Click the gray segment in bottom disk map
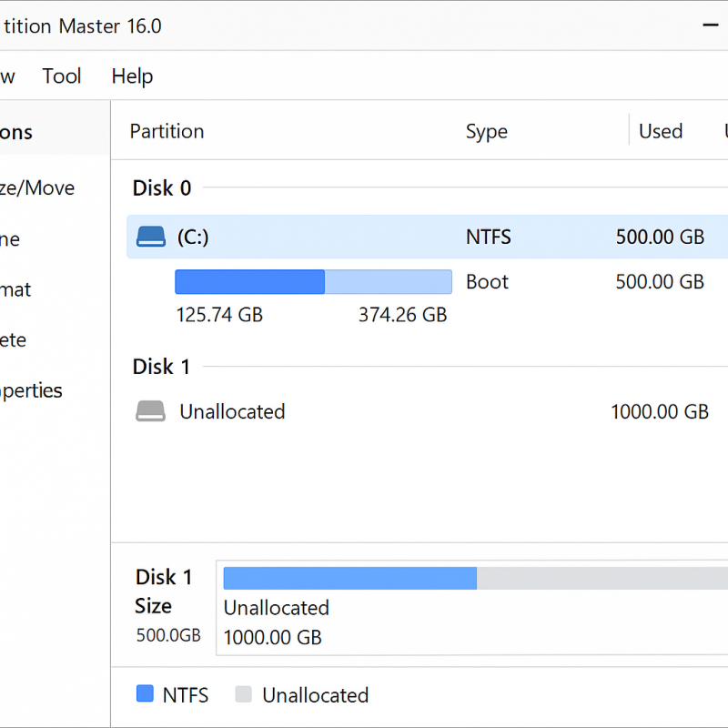This screenshot has width=728, height=728. pos(601,578)
